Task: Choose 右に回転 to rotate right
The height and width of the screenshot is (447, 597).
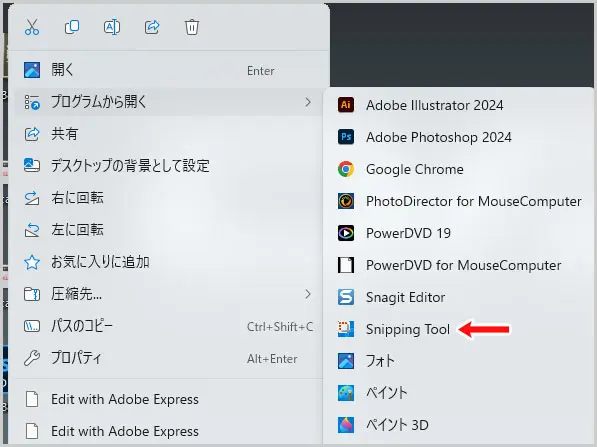Action: pos(168,198)
